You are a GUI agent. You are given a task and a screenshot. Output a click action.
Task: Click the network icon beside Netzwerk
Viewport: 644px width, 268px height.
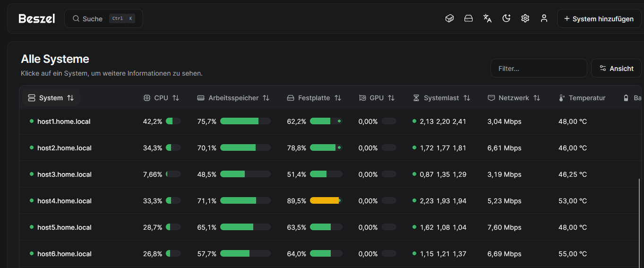491,98
